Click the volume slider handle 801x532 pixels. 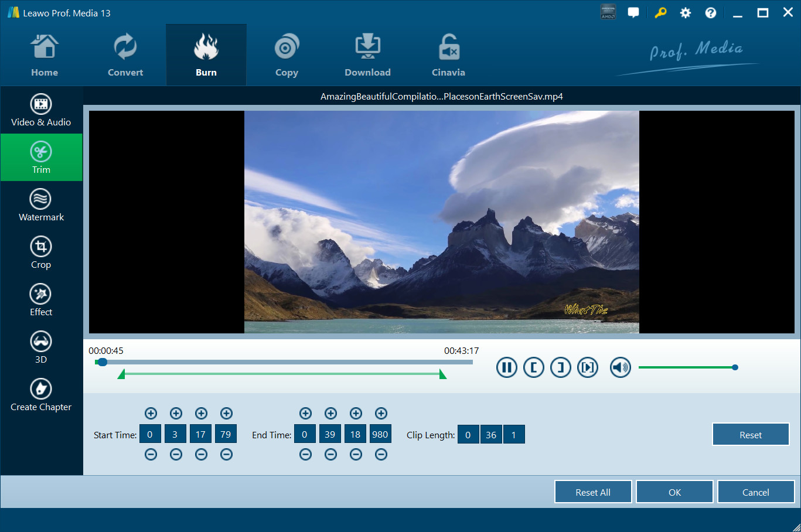click(735, 367)
